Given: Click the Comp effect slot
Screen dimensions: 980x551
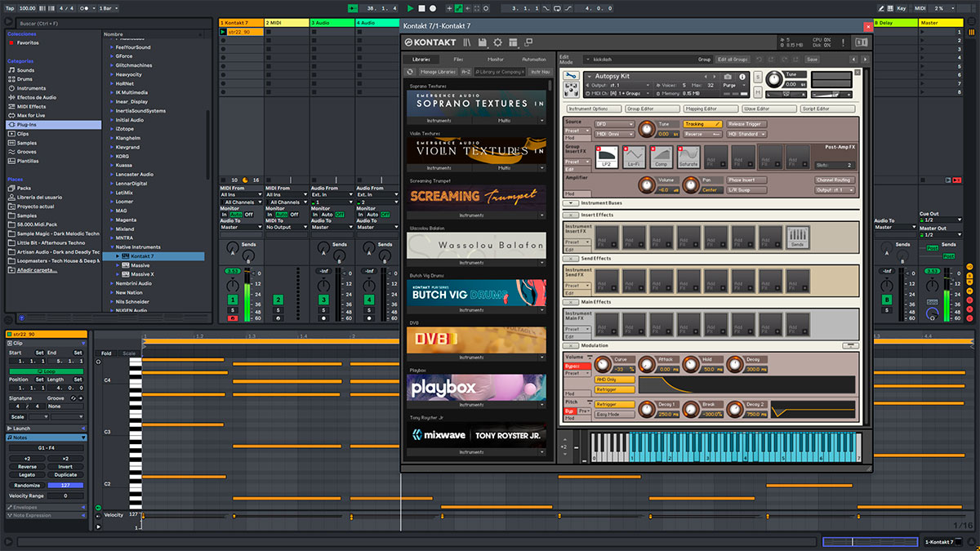Looking at the screenshot, I should point(661,157).
